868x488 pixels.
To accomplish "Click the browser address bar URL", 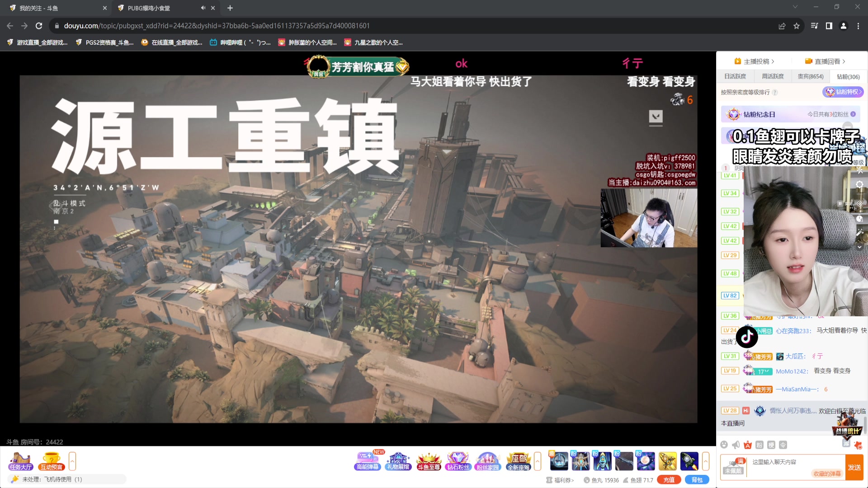I will coord(217,26).
